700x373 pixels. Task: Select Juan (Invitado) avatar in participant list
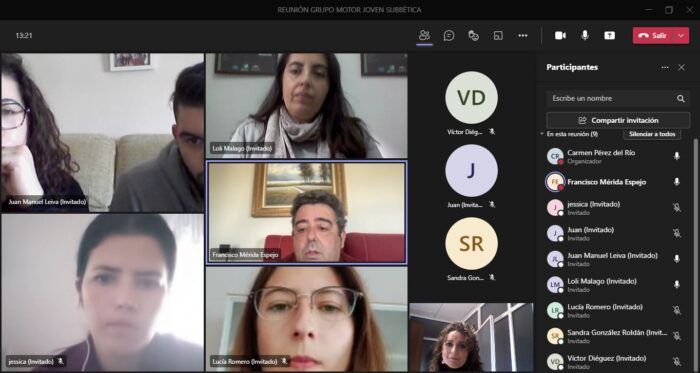(x=555, y=233)
